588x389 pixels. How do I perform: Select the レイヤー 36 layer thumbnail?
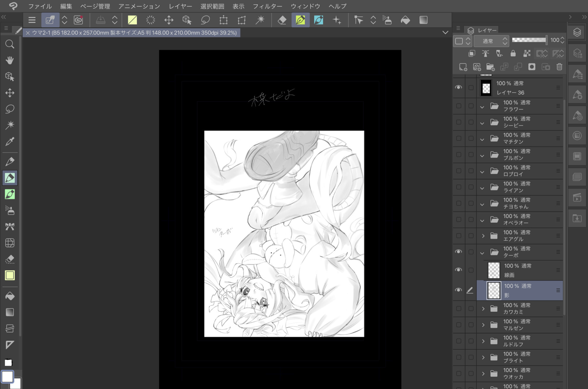click(x=486, y=88)
